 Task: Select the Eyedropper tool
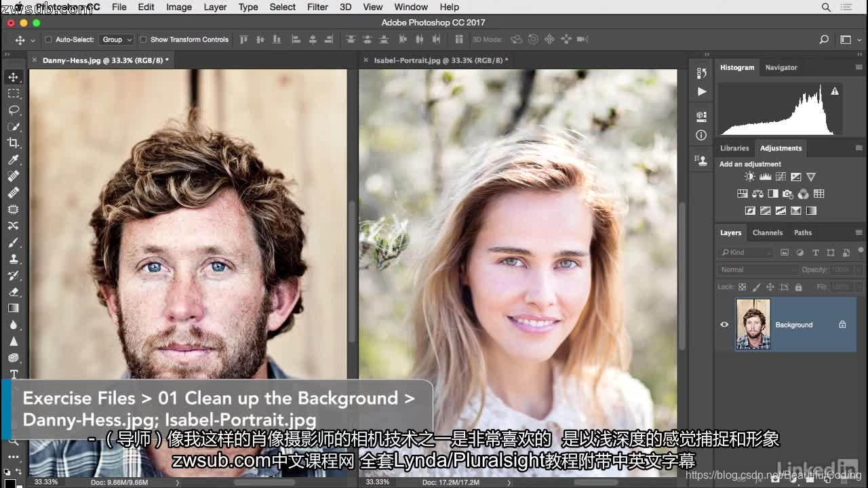[x=14, y=160]
